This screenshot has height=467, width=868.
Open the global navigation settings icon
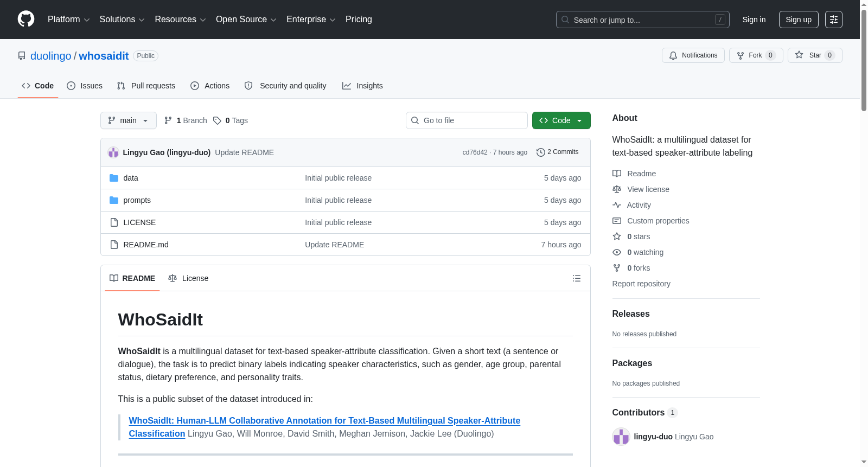(x=834, y=20)
